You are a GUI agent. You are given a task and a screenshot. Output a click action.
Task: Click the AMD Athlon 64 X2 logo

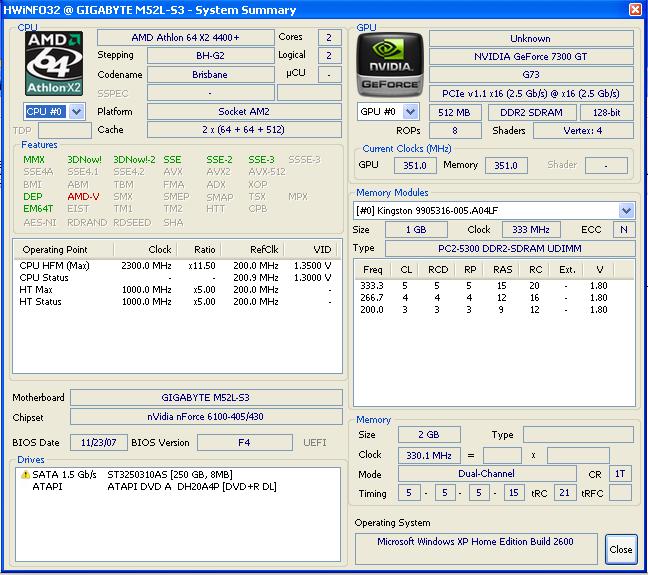pyautogui.click(x=54, y=64)
